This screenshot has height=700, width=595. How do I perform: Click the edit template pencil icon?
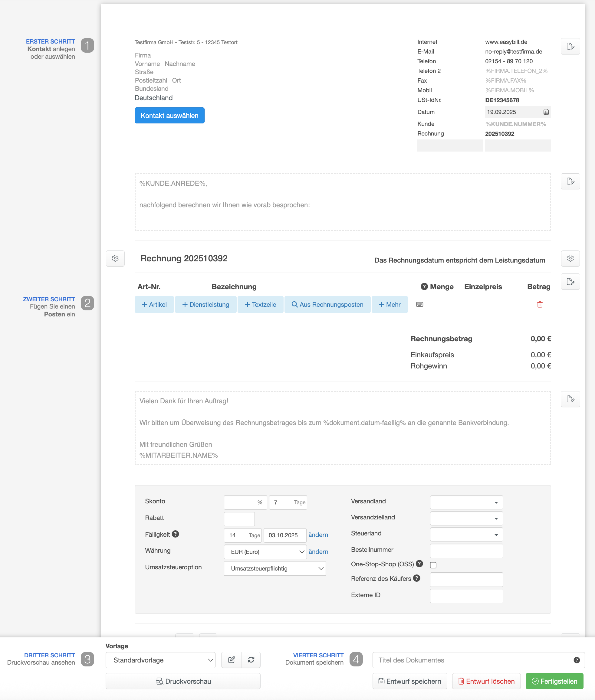[x=232, y=660]
